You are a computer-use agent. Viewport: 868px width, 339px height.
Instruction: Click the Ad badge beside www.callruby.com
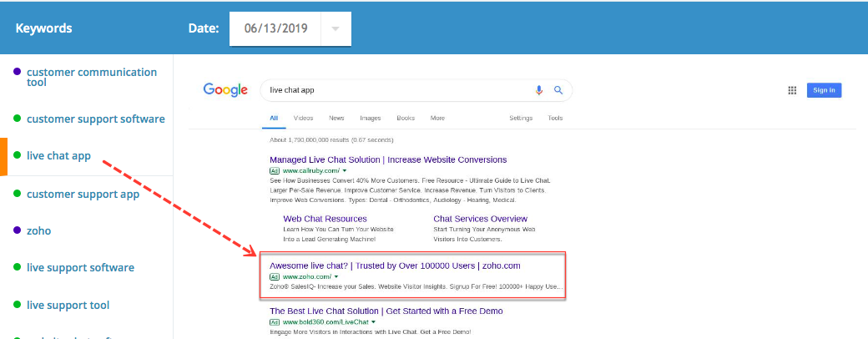pyautogui.click(x=275, y=170)
